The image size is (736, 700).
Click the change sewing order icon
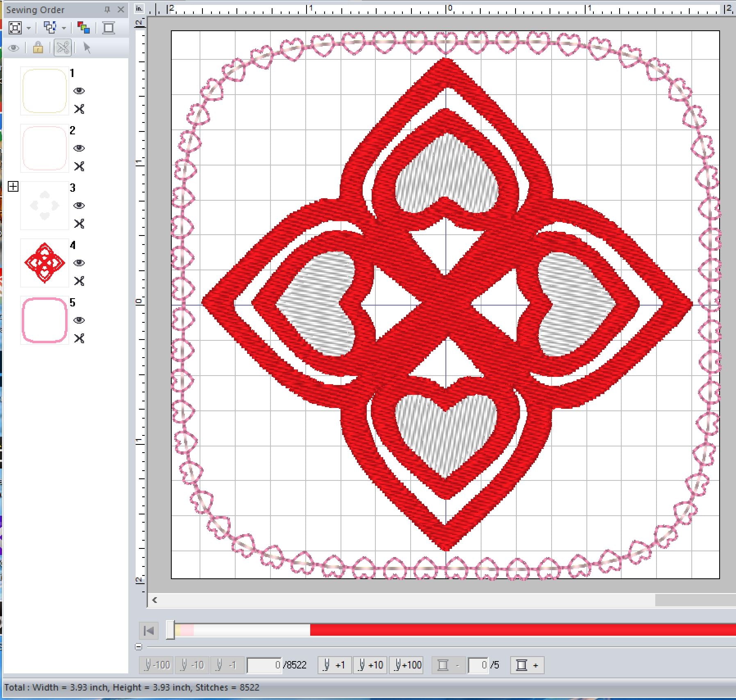(50, 28)
